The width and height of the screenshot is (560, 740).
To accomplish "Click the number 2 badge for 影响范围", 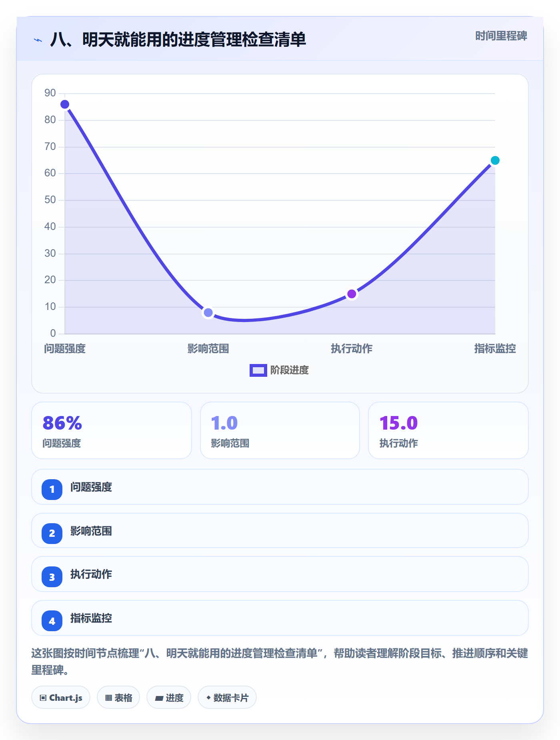I will coord(52,533).
